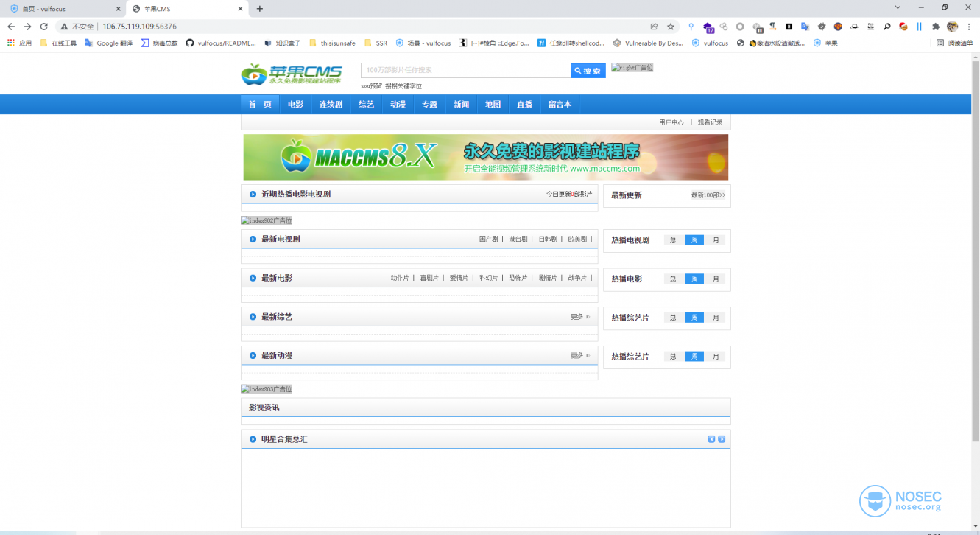Close the 苹果CMS browser tab

point(240,9)
